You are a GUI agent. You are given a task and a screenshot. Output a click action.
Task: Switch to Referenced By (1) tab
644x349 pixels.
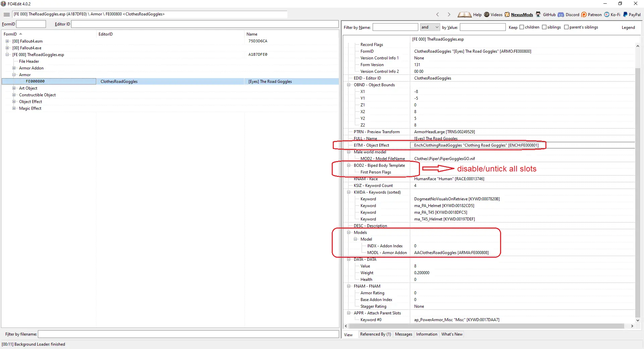pyautogui.click(x=375, y=334)
